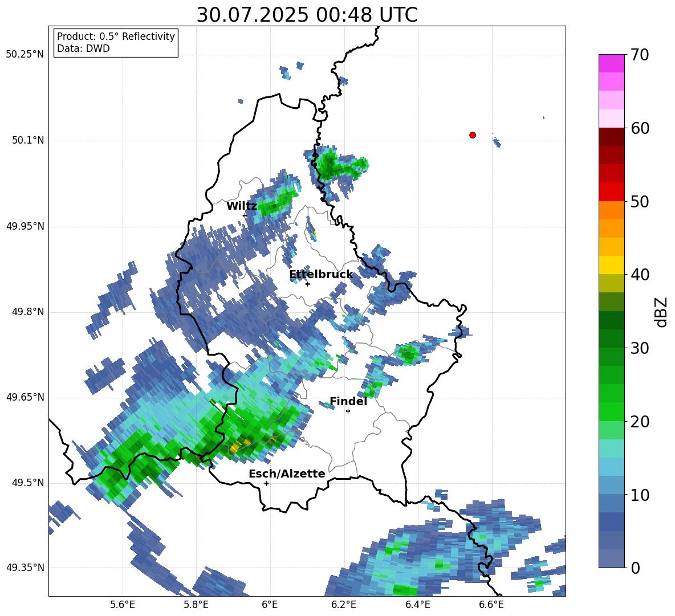Screen dimensions: 675x616
Task: Click the 6.2°E longitude label
Action: [344, 605]
